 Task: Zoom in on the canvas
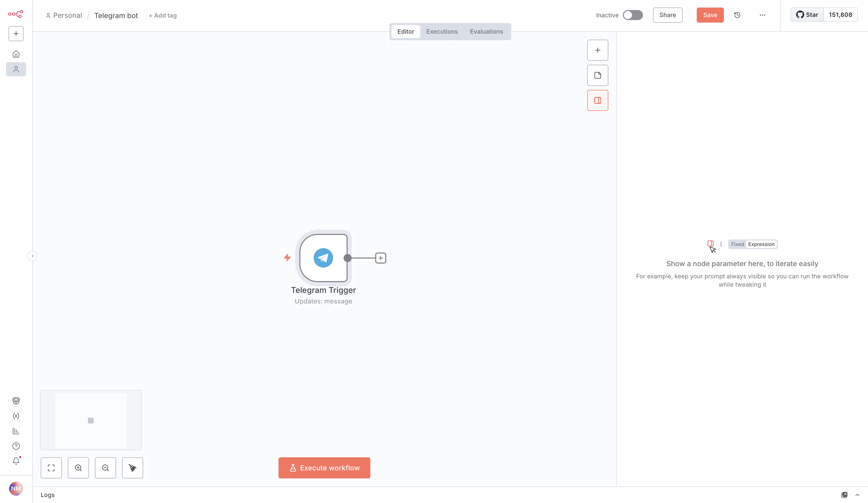(x=78, y=468)
